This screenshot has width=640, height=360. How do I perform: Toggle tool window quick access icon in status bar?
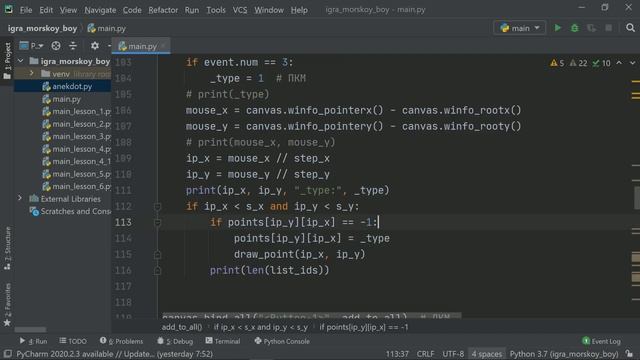pyautogui.click(x=7, y=354)
